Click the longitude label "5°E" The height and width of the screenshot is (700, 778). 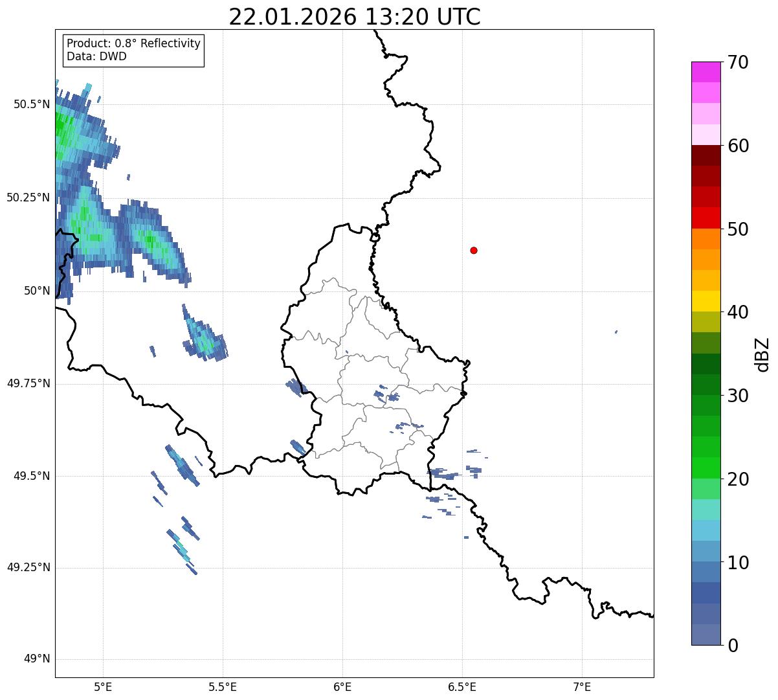click(103, 687)
